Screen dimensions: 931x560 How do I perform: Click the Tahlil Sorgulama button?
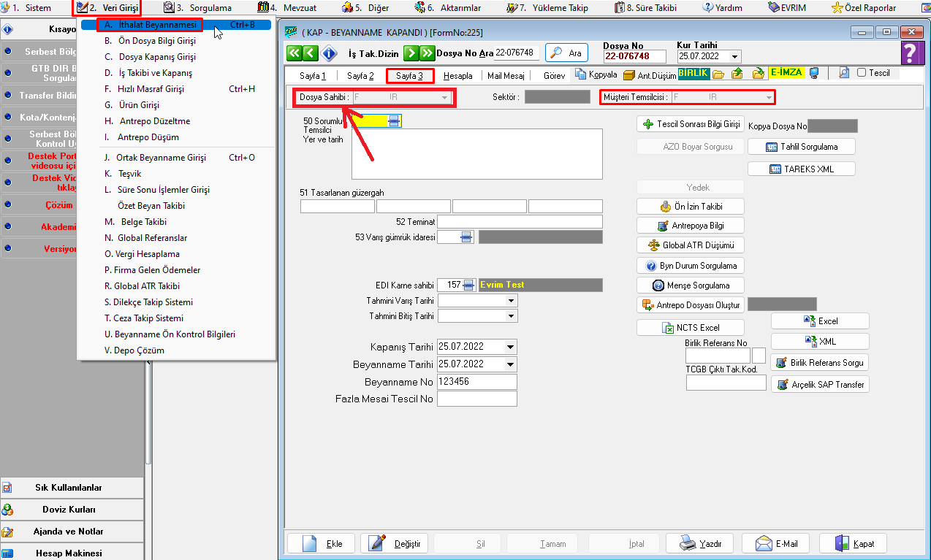click(802, 147)
